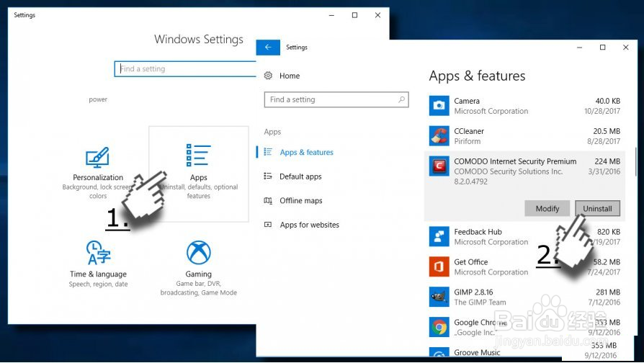This screenshot has height=363, width=644.
Task: Select Apps & features in sidebar
Action: [x=306, y=152]
